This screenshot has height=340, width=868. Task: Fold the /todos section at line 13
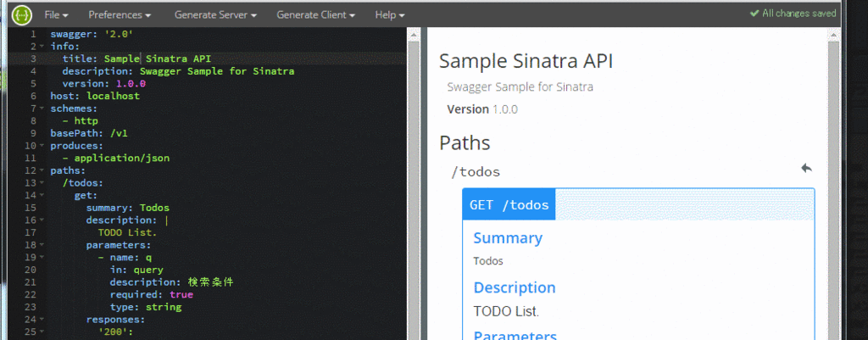[42, 183]
